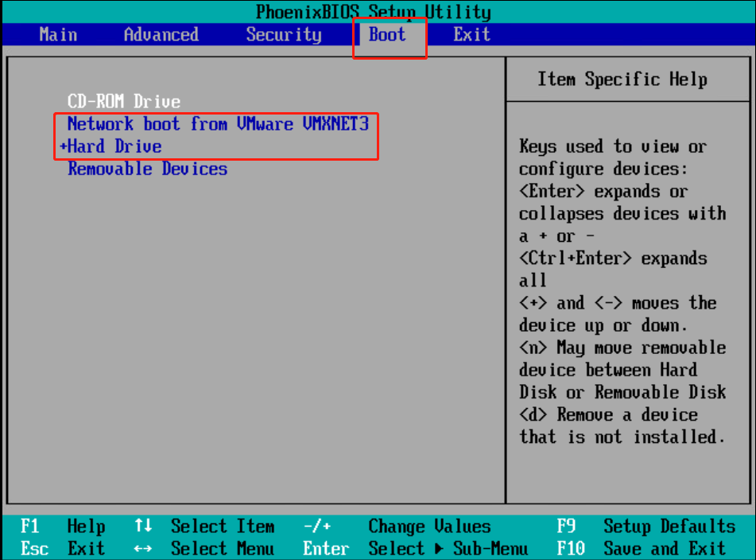Switch to the Main tab

(x=58, y=35)
